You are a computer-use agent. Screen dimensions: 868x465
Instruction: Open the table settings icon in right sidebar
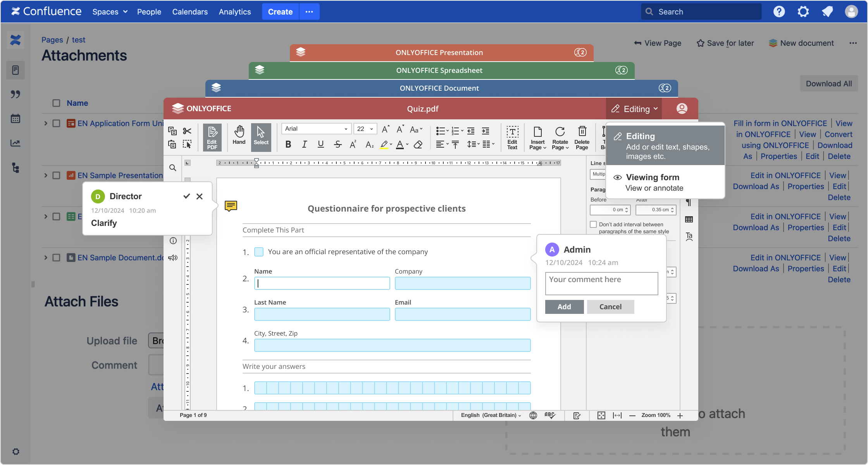689,220
